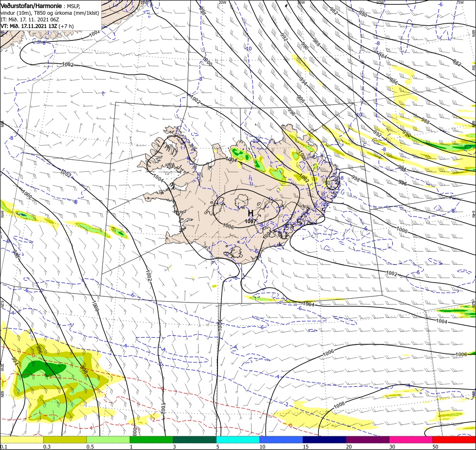Click the blue 10 mm legend swatch
The width and height of the screenshot is (476, 450).
281,440
